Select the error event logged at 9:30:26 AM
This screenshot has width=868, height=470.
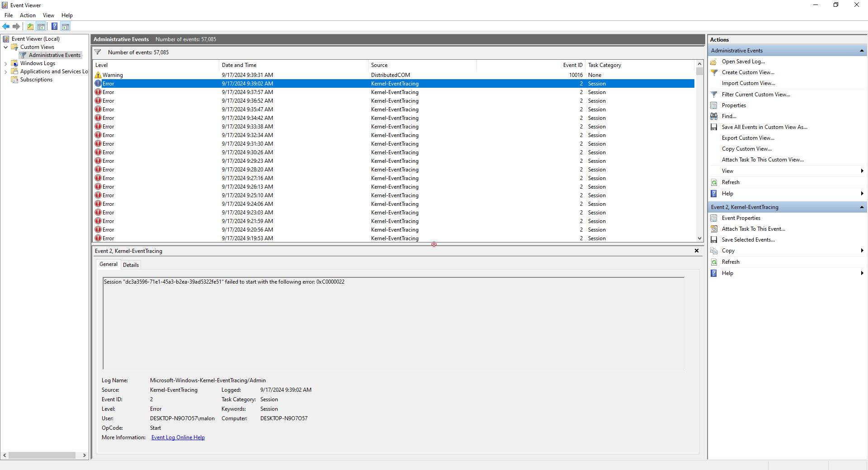(x=394, y=152)
